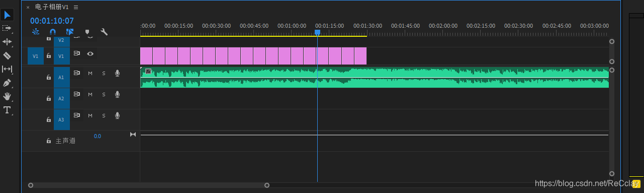The width and height of the screenshot is (644, 193).
Task: Click the fx badge on A1 audio clip
Action: pos(148,72)
